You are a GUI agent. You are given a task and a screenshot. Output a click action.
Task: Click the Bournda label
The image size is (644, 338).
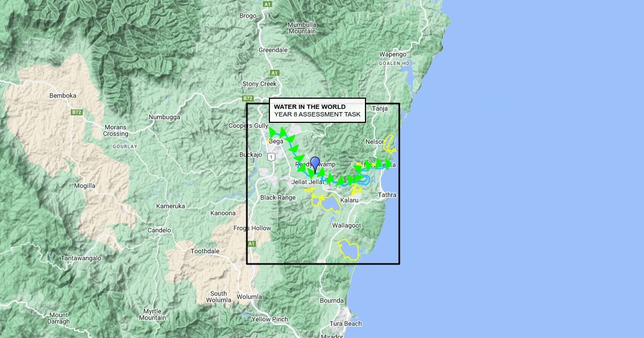tap(332, 300)
